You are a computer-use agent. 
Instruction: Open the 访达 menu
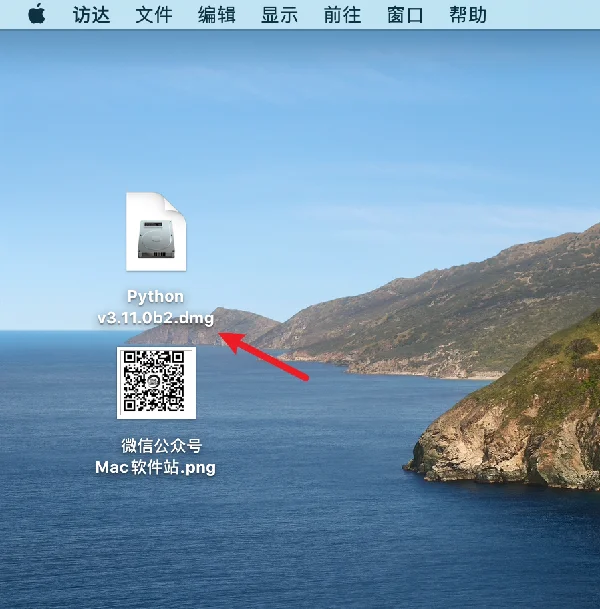pyautogui.click(x=91, y=15)
